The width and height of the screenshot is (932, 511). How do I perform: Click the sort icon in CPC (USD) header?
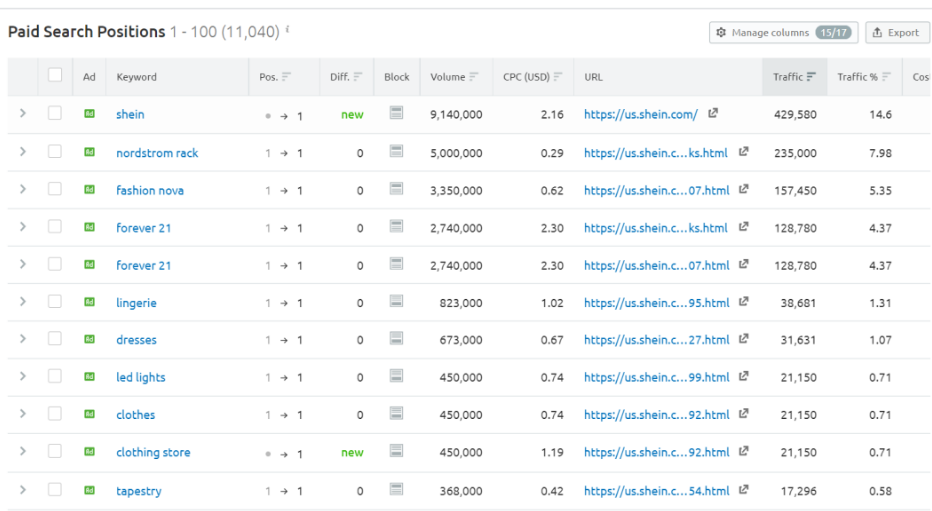click(x=558, y=77)
